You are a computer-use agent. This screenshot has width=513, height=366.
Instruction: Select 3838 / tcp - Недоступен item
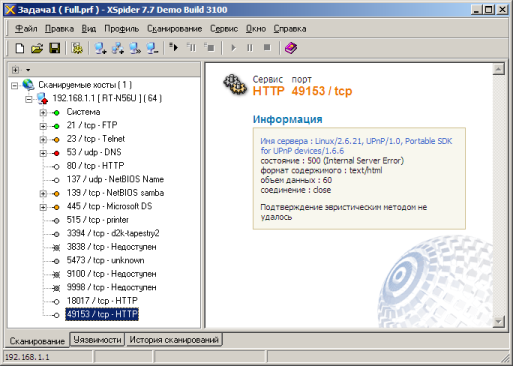click(x=111, y=247)
